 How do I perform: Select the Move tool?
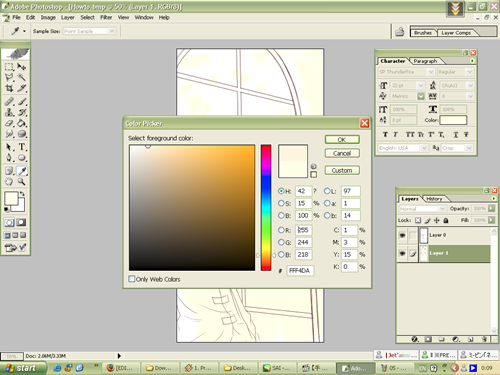22,67
